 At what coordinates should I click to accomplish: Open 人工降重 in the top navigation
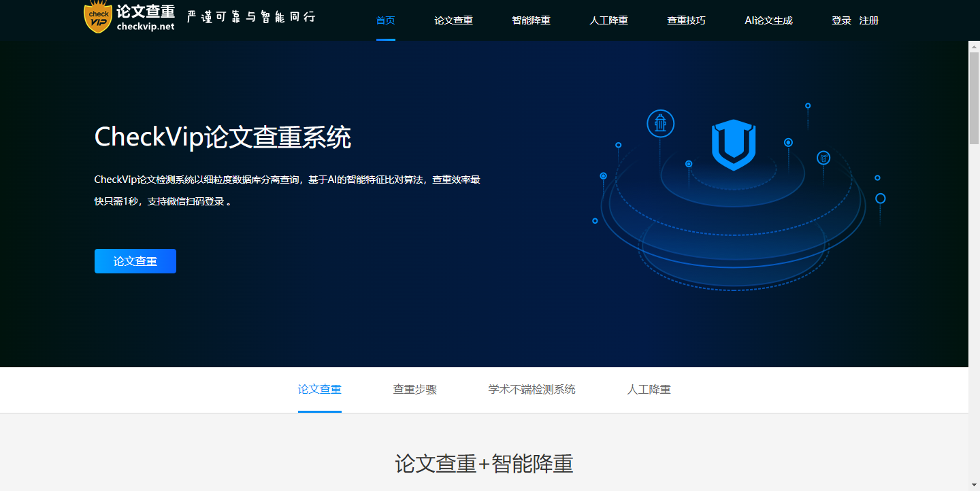(x=608, y=20)
